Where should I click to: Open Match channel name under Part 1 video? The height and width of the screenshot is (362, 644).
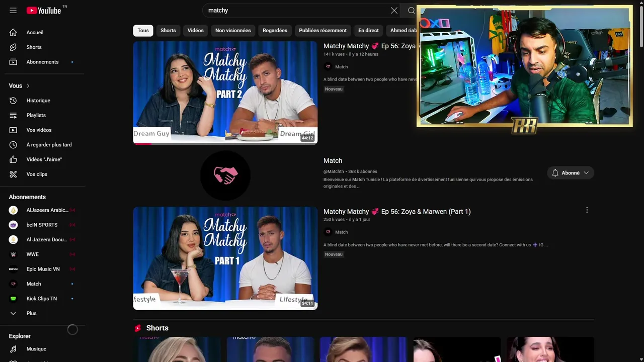(342, 232)
